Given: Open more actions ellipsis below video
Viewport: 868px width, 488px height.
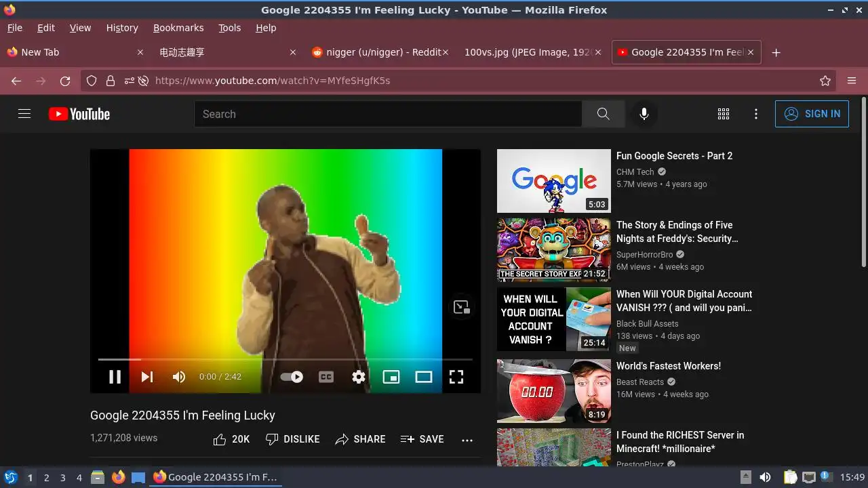Looking at the screenshot, I should [x=467, y=440].
